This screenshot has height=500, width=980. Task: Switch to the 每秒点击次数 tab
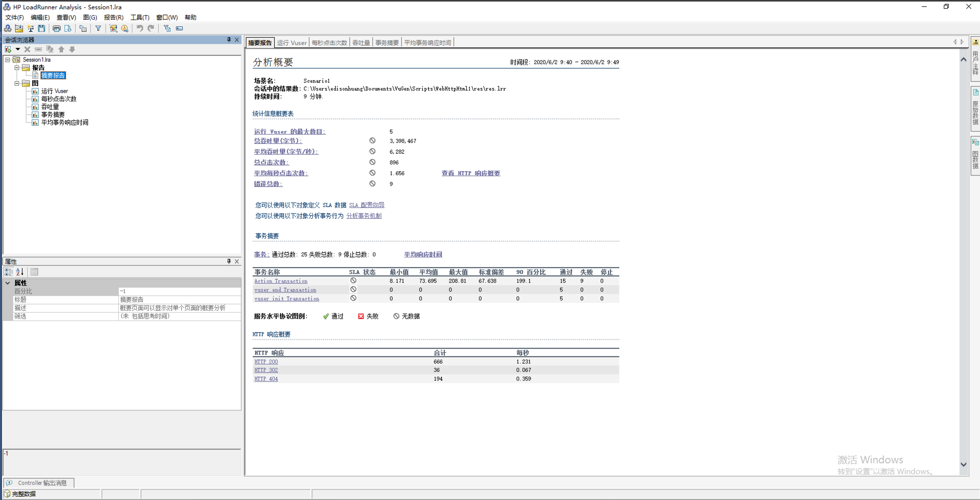click(329, 43)
